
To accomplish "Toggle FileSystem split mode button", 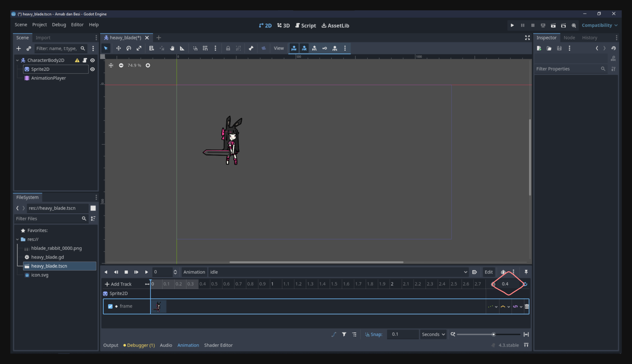I will (x=93, y=208).
